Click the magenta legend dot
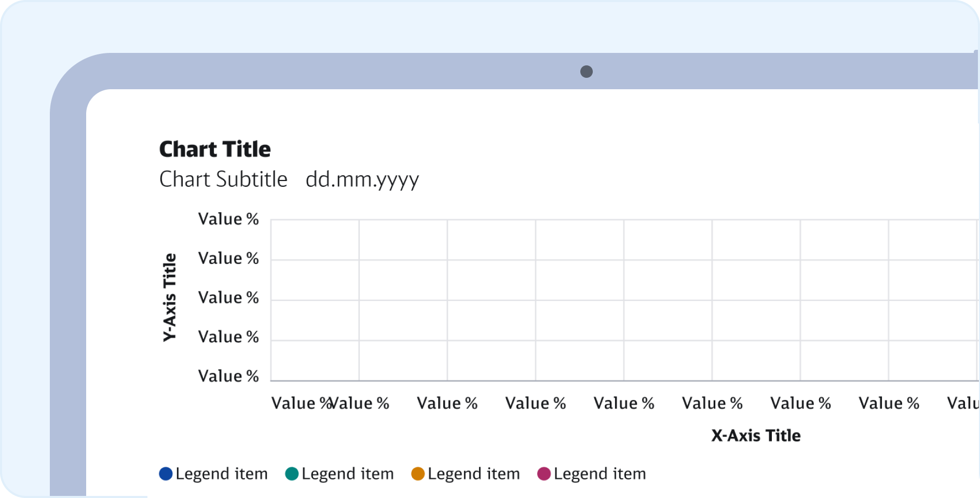 point(543,474)
